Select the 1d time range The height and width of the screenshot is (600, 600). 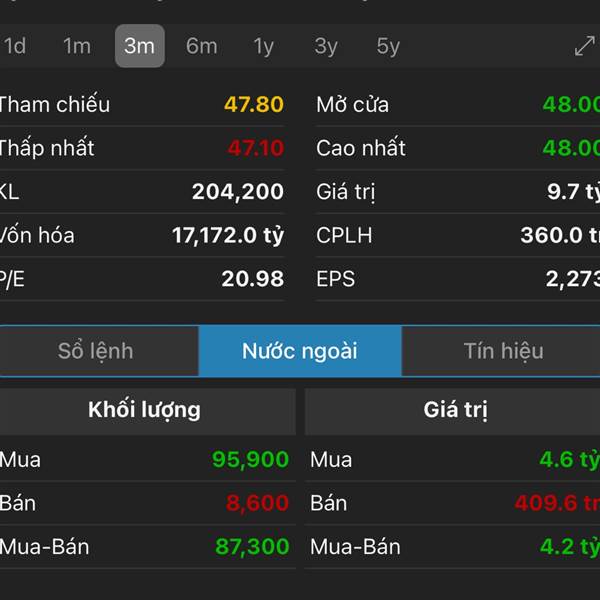tap(15, 46)
